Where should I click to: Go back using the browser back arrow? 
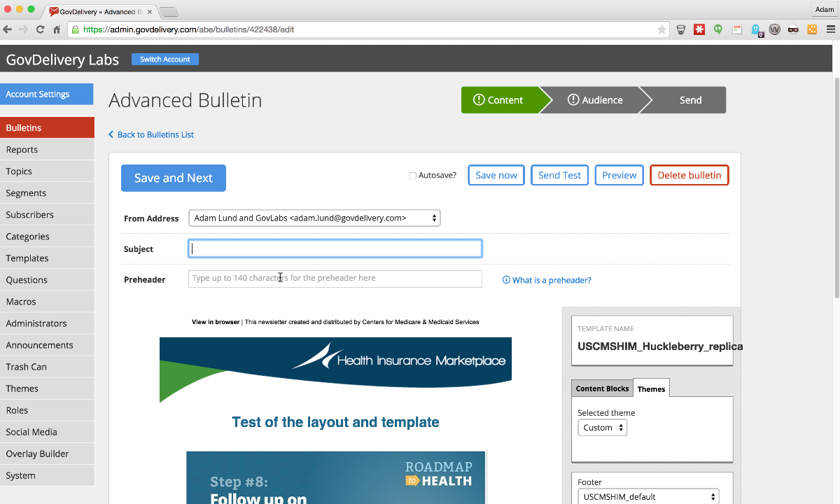(8, 29)
